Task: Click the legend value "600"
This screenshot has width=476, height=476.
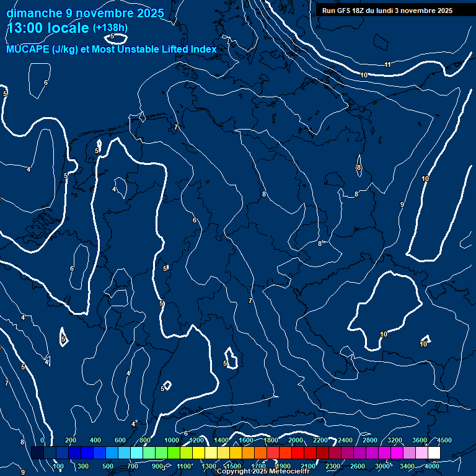Action: tap(120, 440)
